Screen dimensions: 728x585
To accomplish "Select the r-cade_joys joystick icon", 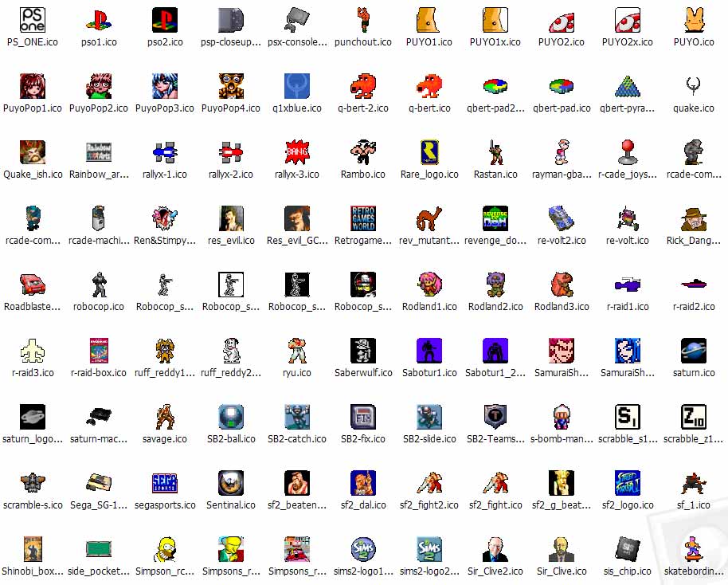I will 628,152.
